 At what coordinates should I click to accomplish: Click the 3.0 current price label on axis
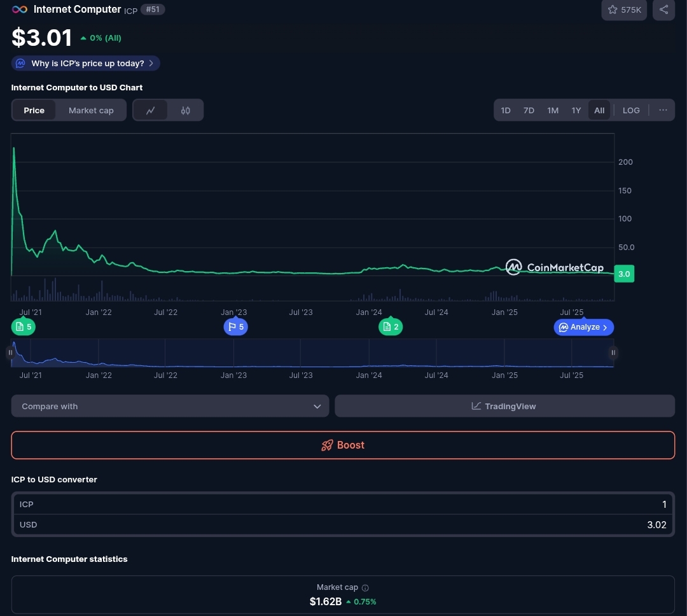point(624,274)
